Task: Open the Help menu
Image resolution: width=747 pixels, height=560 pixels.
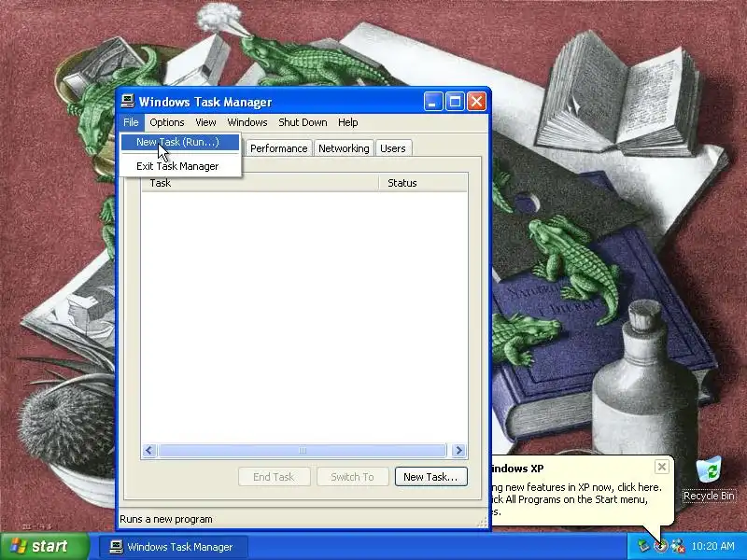Action: [x=347, y=122]
